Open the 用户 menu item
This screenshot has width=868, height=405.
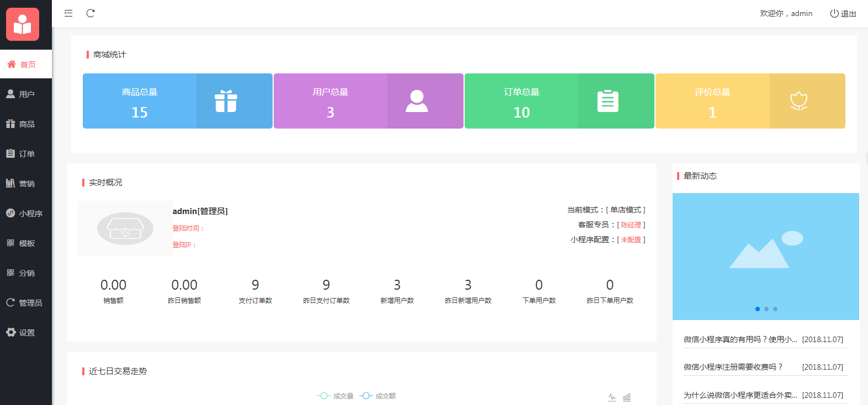pyautogui.click(x=26, y=94)
